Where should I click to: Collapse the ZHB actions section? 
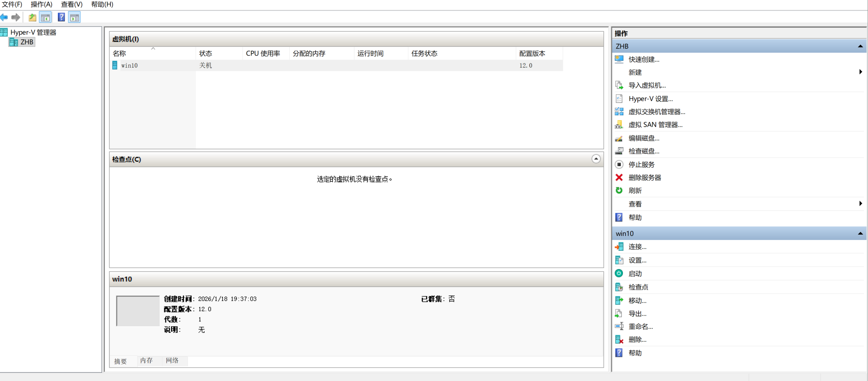click(860, 46)
